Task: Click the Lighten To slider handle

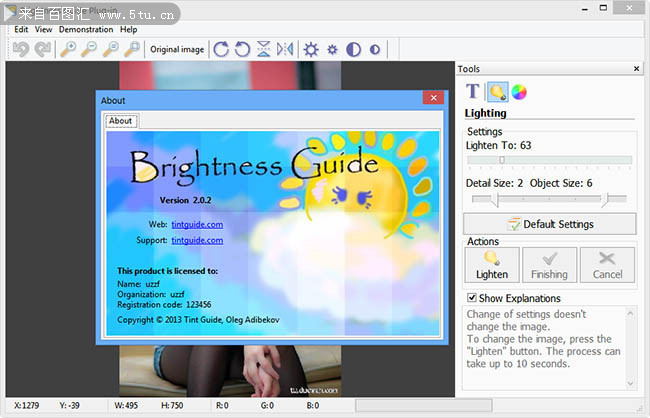Action: click(x=502, y=160)
